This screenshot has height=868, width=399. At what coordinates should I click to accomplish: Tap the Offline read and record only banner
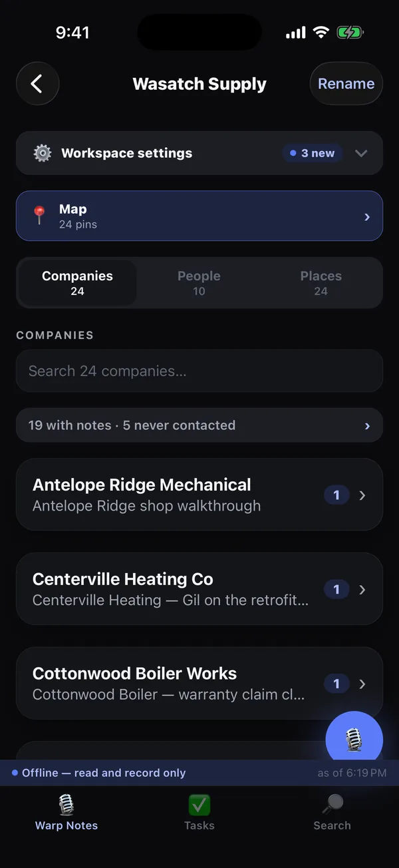(x=199, y=773)
